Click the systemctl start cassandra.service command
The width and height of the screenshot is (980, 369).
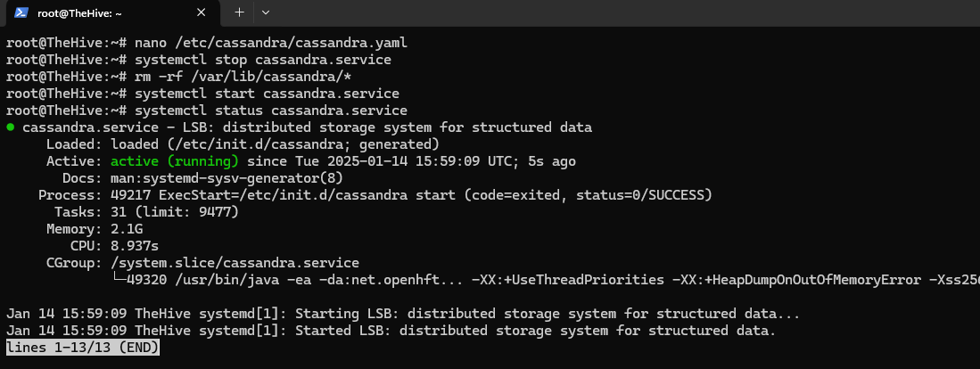(267, 94)
